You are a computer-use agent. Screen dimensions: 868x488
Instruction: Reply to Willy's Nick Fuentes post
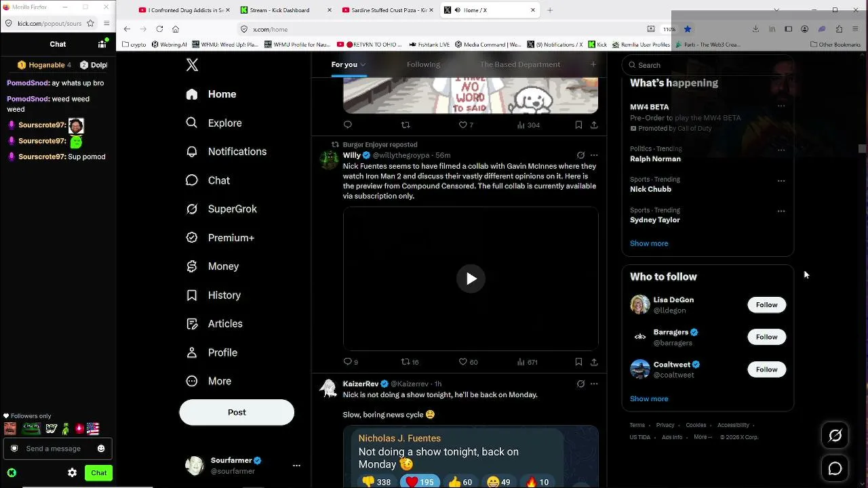pyautogui.click(x=348, y=362)
